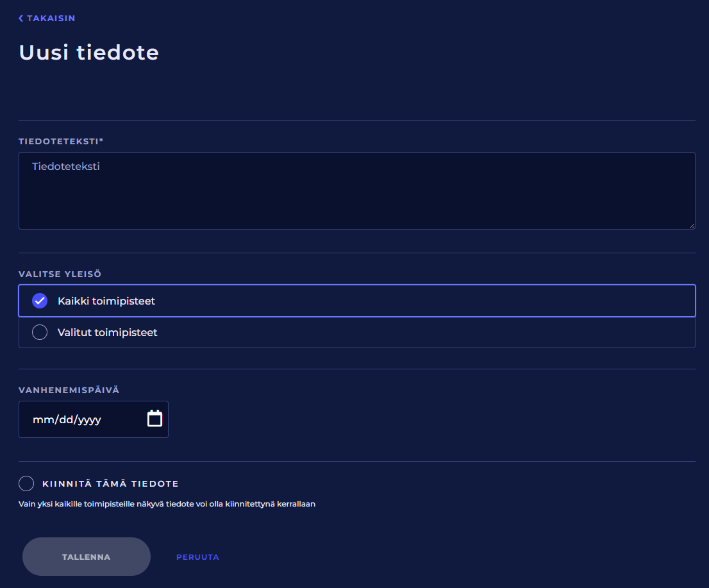This screenshot has height=588, width=709.
Task: Click the TIEDOTETEKSTI field label
Action: (60, 140)
